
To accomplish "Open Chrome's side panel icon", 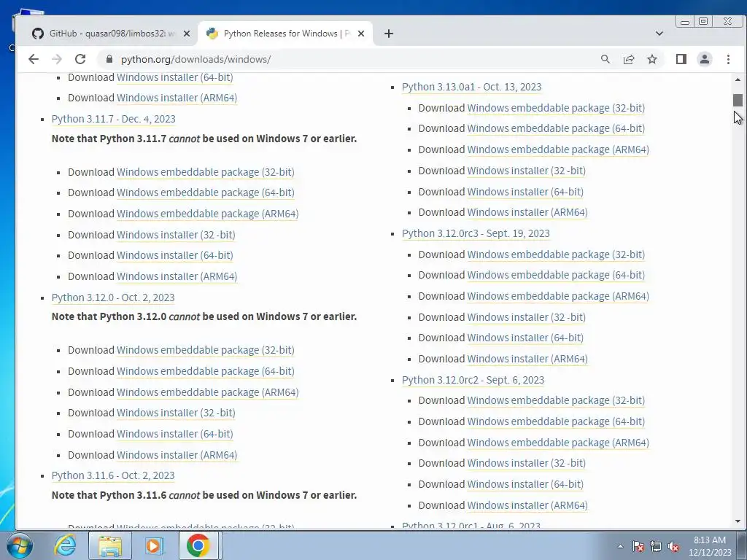I will tap(681, 59).
